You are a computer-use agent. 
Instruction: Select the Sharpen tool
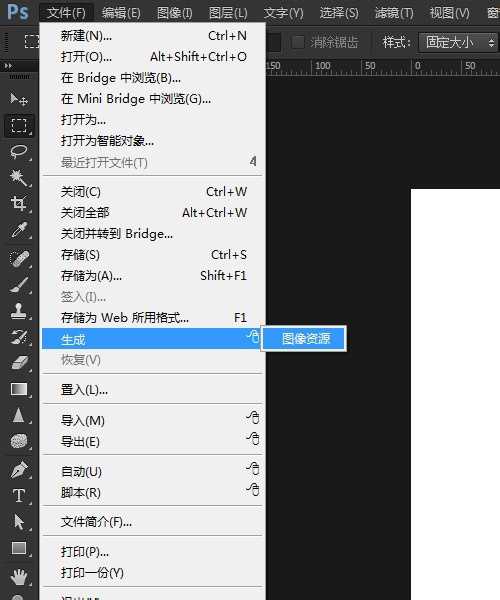[18, 415]
